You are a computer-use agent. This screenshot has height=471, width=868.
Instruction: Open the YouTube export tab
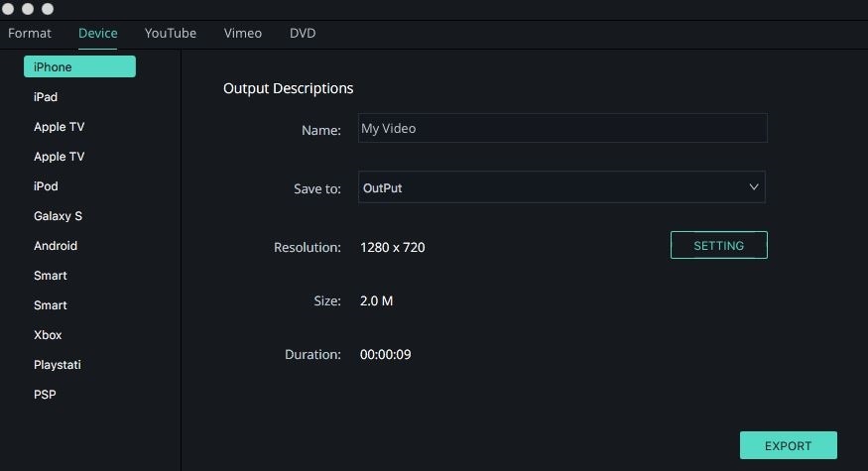point(171,33)
